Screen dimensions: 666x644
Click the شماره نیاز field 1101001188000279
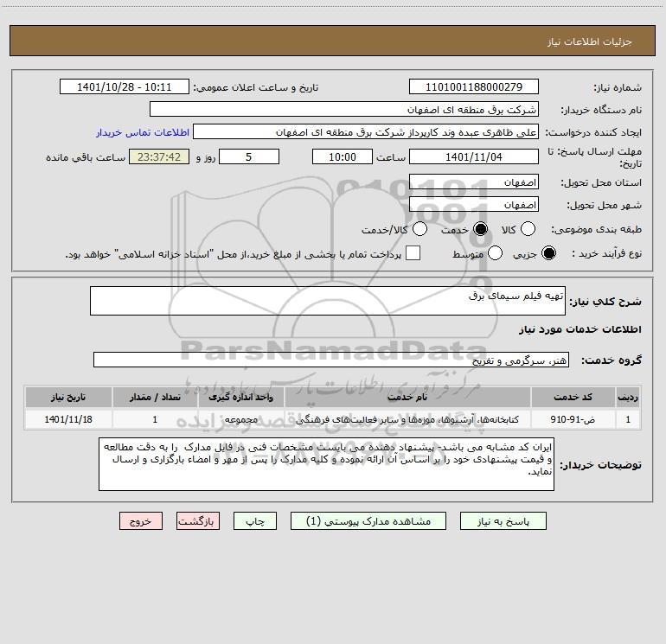(x=474, y=86)
